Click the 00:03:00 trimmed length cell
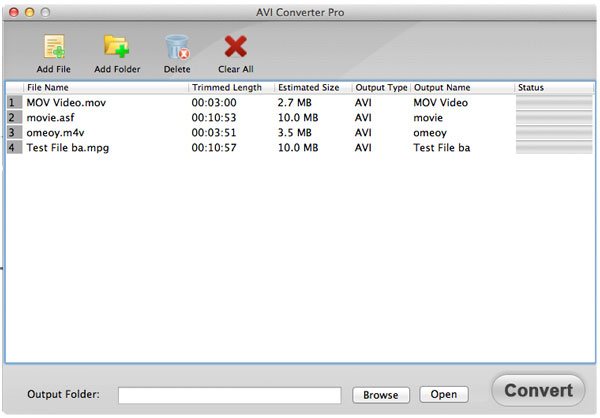 pos(214,103)
